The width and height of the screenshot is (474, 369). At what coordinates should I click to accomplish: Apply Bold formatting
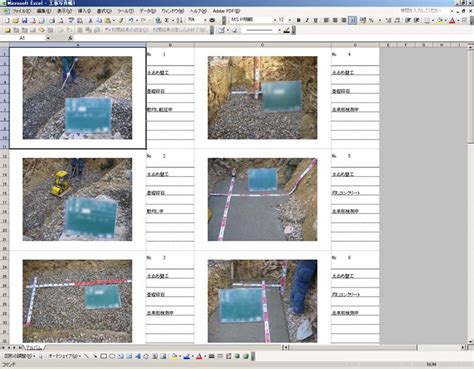(298, 20)
